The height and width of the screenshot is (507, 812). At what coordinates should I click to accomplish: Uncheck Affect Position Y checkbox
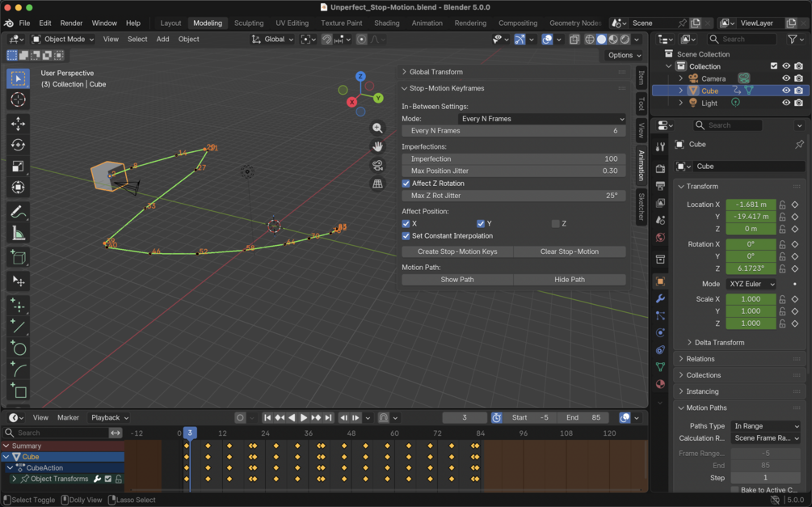click(x=481, y=224)
